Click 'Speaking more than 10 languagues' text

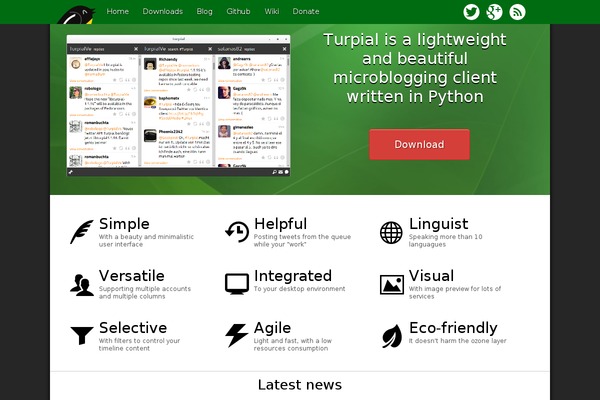click(445, 240)
